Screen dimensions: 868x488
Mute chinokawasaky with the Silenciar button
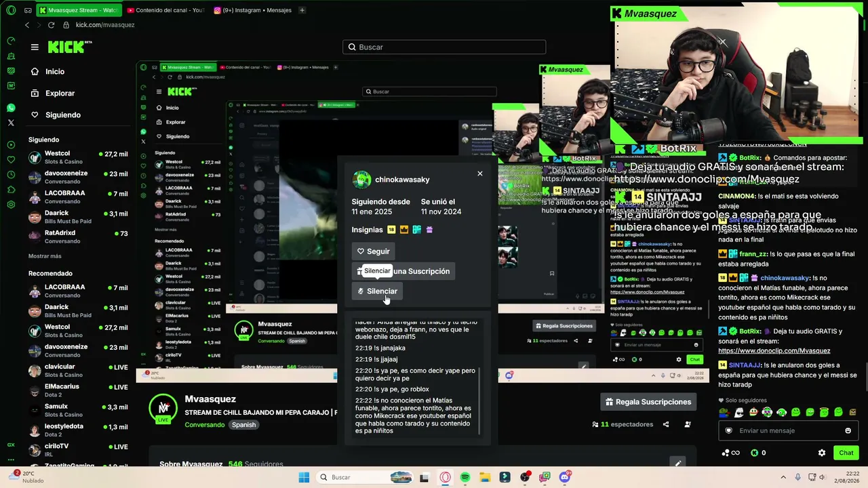[x=377, y=291]
